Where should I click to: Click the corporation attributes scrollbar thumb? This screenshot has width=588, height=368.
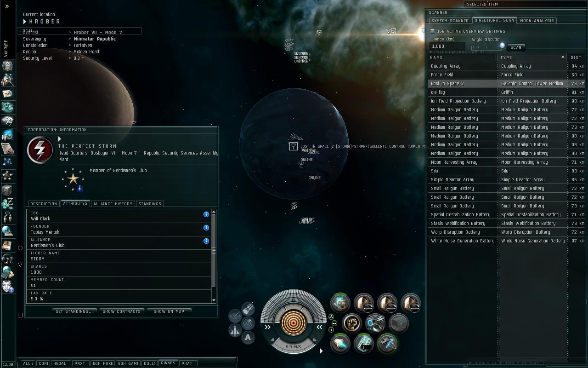[x=214, y=251]
